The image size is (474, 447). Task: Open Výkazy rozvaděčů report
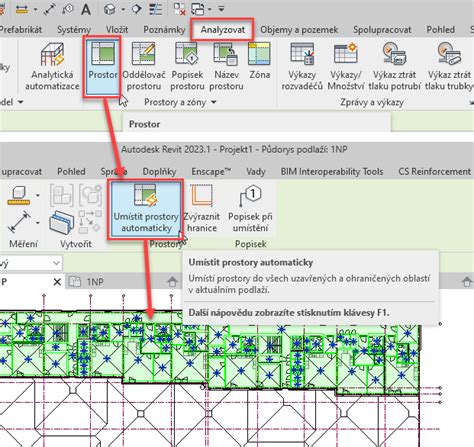click(302, 66)
